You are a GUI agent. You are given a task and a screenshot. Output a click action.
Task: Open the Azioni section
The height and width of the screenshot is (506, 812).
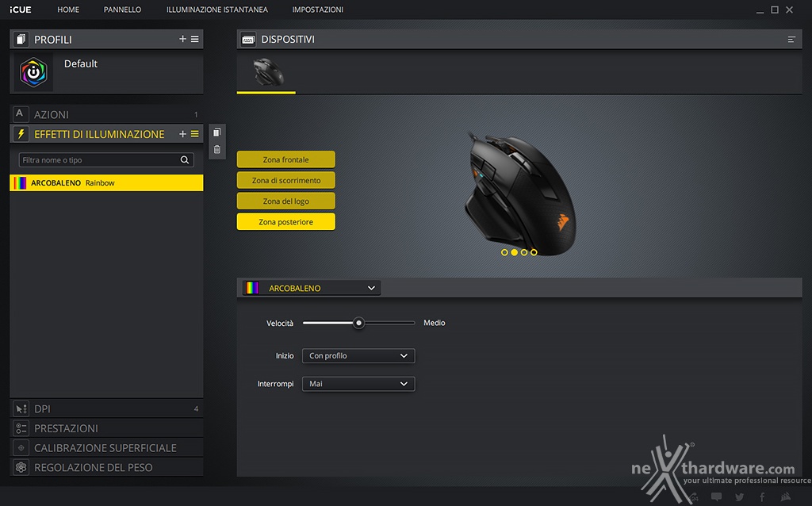(106, 114)
